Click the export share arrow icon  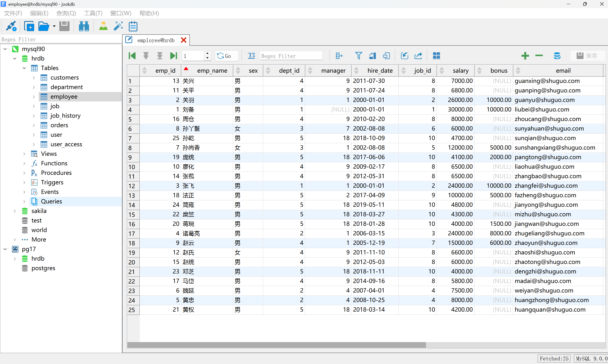(418, 56)
